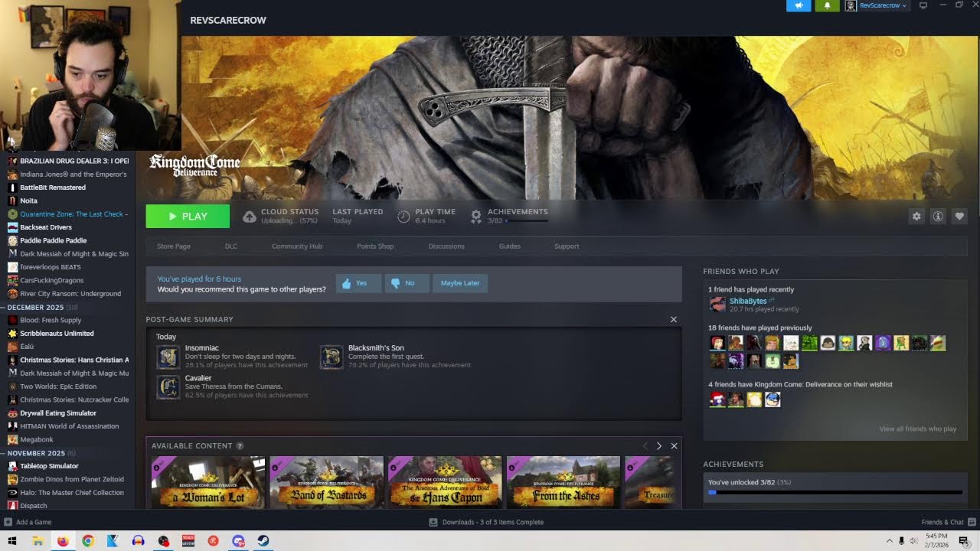The width and height of the screenshot is (980, 551).
Task: Select BattleBit Remastered in the library
Action: pyautogui.click(x=53, y=187)
